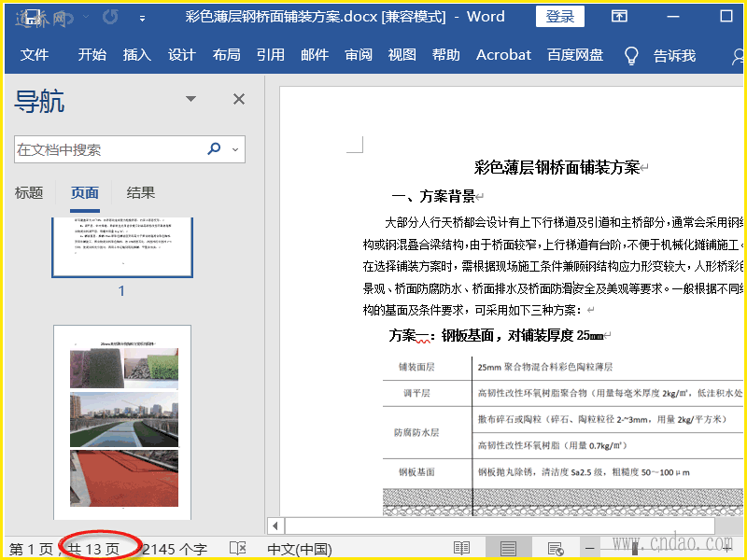Open the ribbon display options icon
This screenshot has width=747, height=560.
[x=619, y=17]
